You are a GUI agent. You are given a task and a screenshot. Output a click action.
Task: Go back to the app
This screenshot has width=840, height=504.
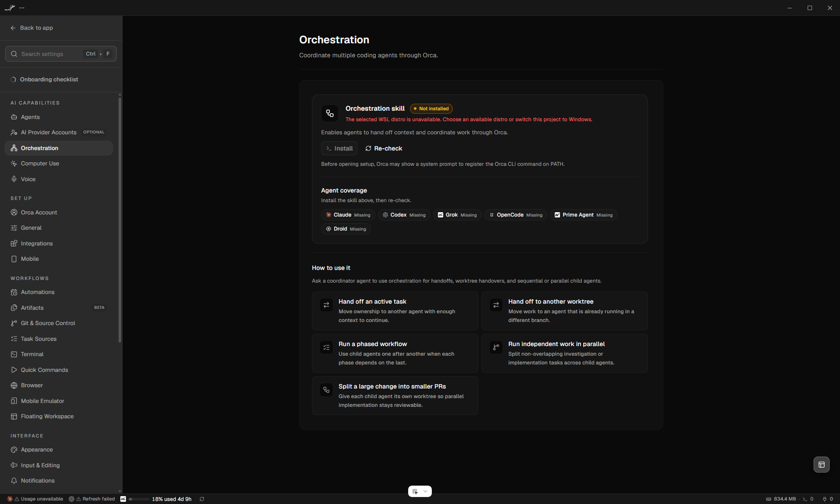31,28
